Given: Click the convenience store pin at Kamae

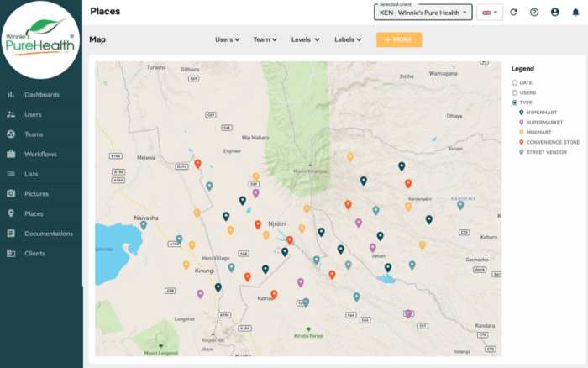Looking at the screenshot, I should [x=274, y=294].
